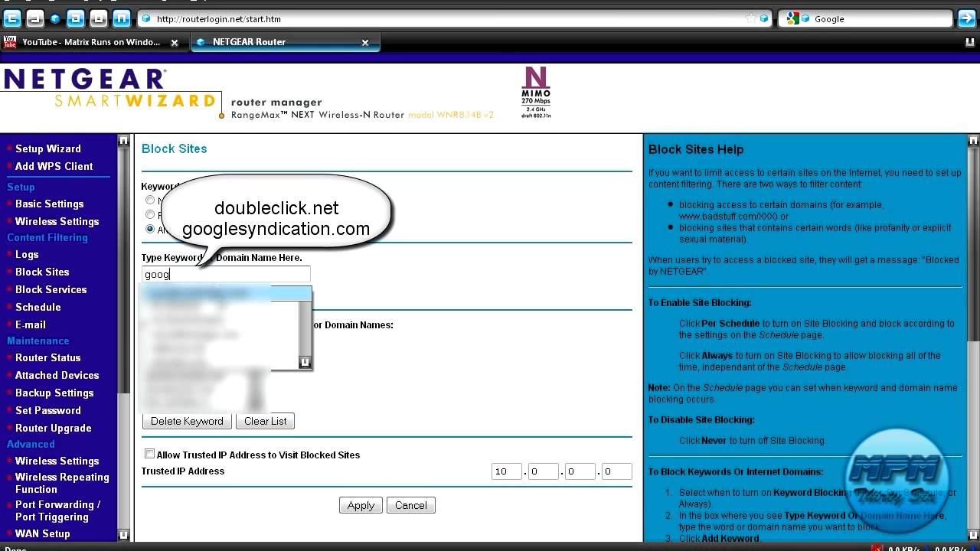980x551 pixels.
Task: Close the NETGEAR Router tab
Action: click(x=365, y=43)
